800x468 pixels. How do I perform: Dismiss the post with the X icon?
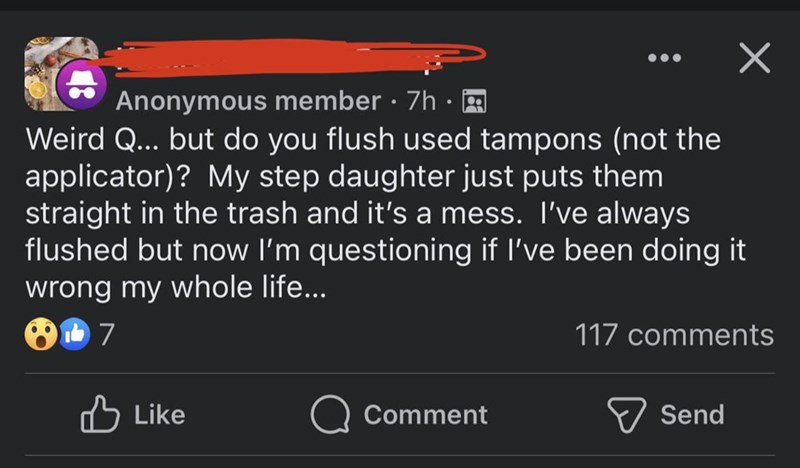(x=753, y=59)
